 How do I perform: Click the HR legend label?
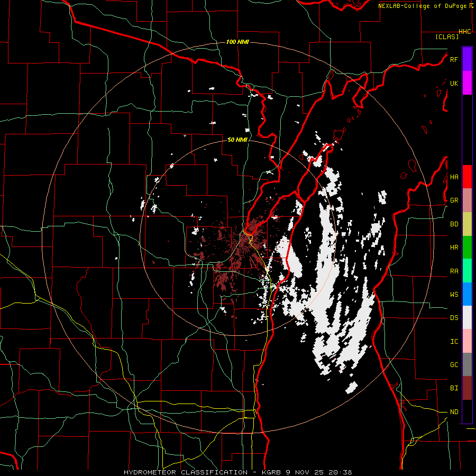[x=454, y=248]
